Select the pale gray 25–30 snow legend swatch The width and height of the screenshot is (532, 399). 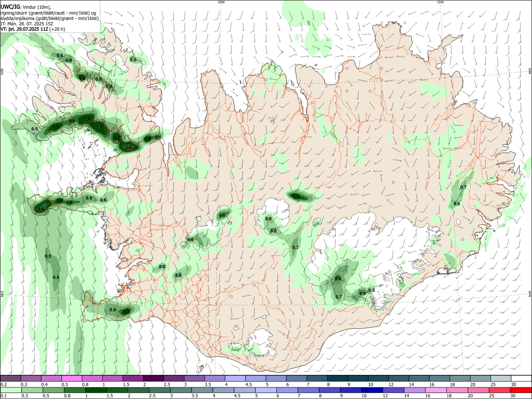[500, 378]
